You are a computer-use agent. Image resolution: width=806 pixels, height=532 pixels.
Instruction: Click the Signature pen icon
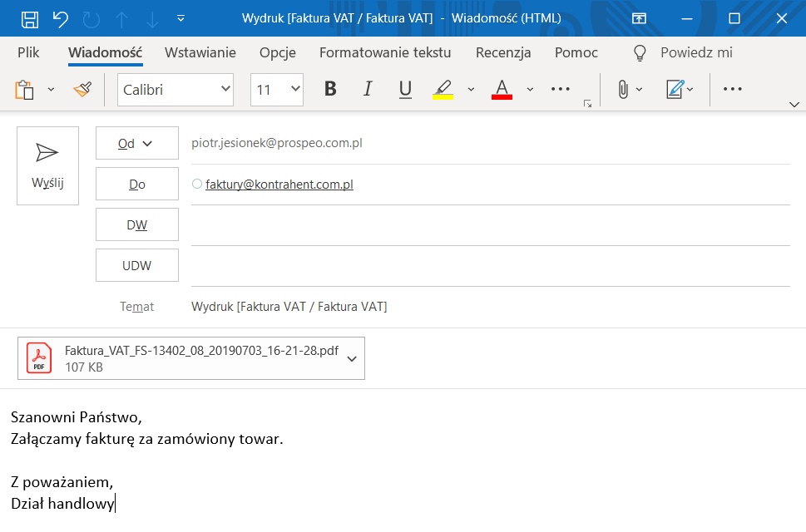(x=675, y=89)
